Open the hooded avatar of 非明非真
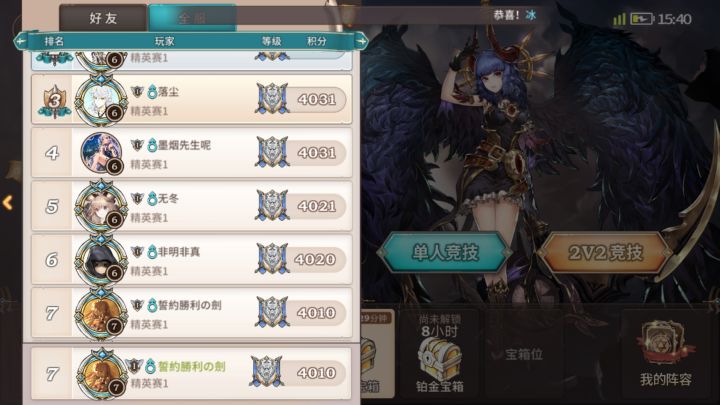 point(101,260)
